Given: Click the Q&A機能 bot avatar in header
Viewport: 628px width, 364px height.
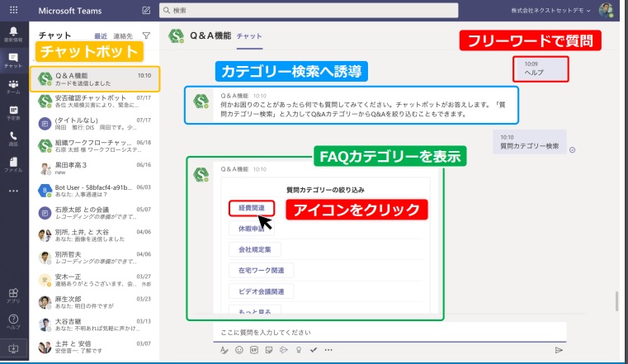Looking at the screenshot, I should click(x=177, y=36).
